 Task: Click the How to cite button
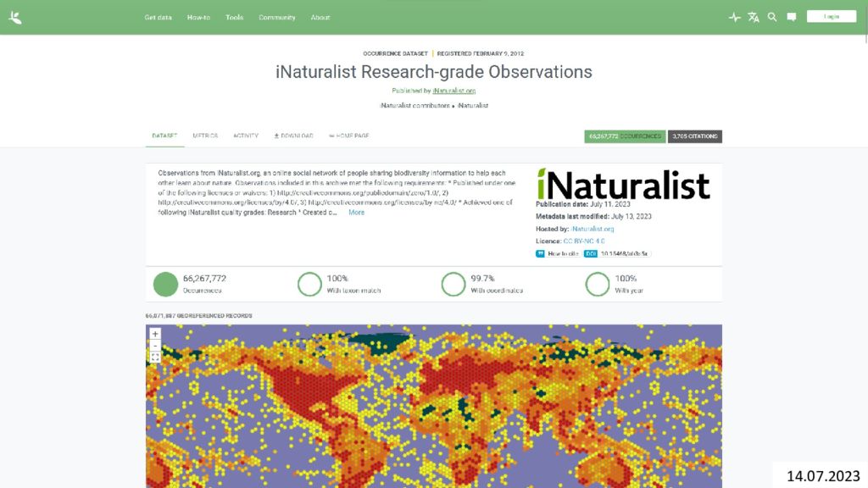558,253
